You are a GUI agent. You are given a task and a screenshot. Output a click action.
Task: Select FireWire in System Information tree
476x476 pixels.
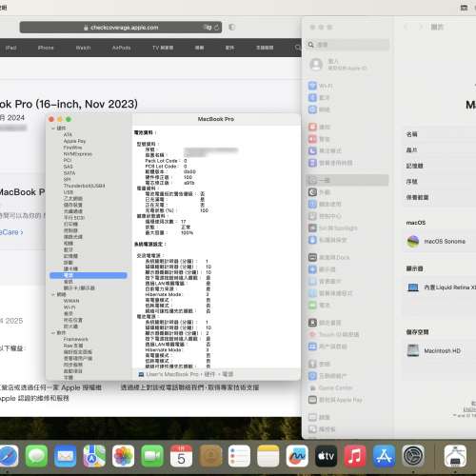click(x=72, y=148)
